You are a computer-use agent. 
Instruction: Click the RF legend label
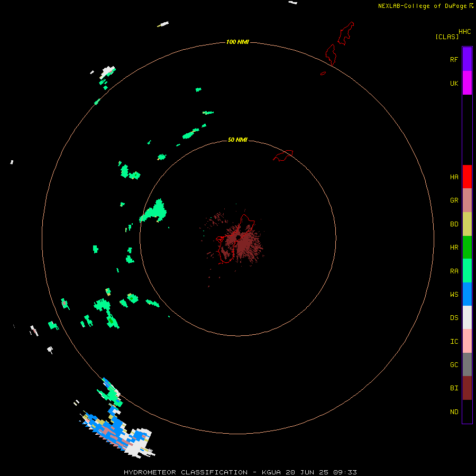point(454,60)
